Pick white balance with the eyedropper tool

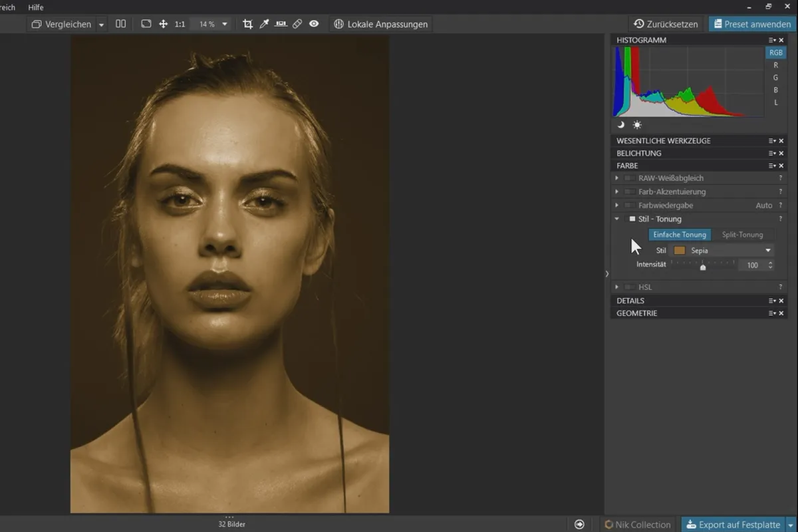264,24
